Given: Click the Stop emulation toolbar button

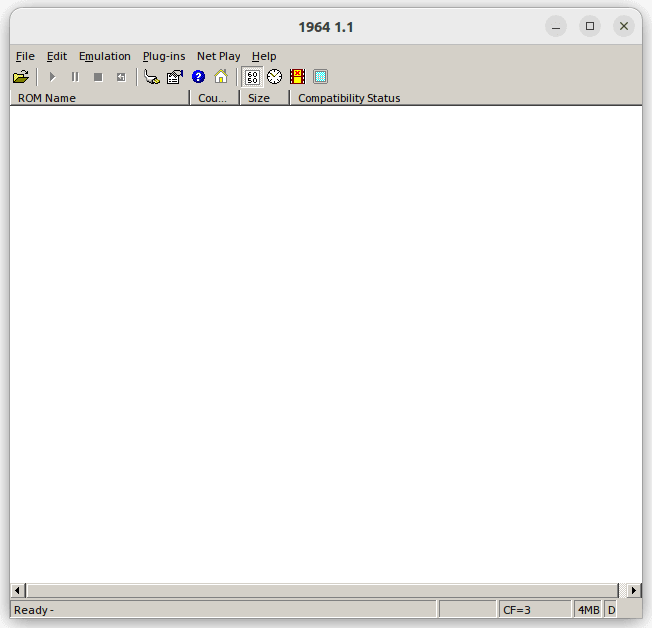Looking at the screenshot, I should click(98, 77).
